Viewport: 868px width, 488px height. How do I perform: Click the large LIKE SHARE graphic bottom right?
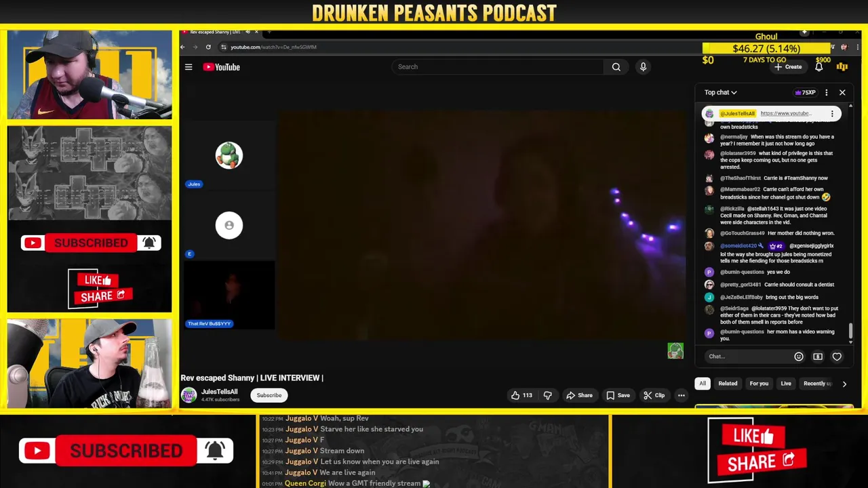[x=757, y=449]
